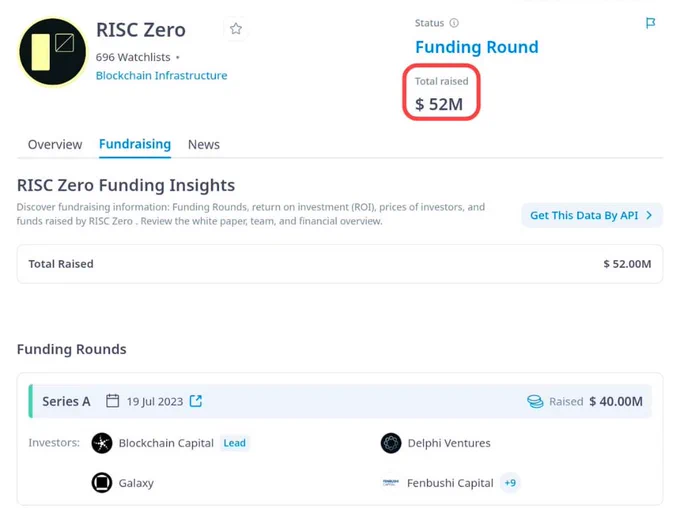Screen dimensions: 680x509
Task: Add RISC Zero to watchlist star
Action: click(236, 29)
